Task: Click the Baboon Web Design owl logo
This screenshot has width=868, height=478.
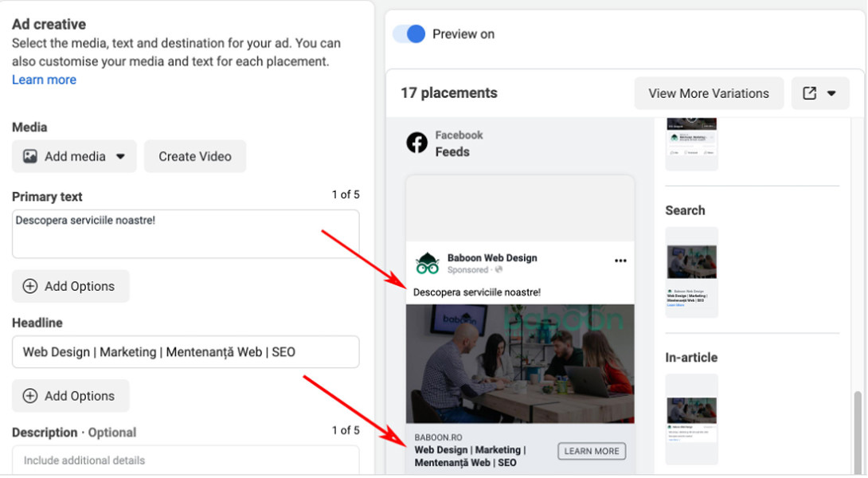Action: click(x=428, y=263)
